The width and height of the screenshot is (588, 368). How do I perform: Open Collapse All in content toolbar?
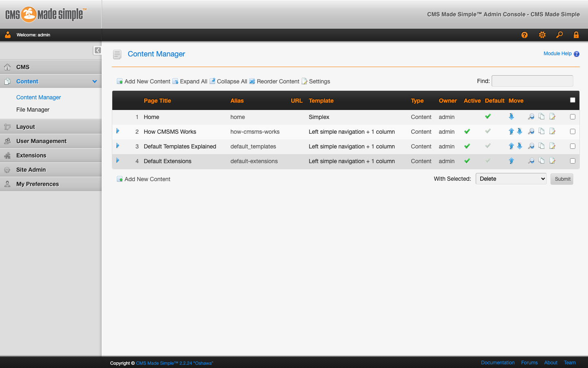[228, 81]
